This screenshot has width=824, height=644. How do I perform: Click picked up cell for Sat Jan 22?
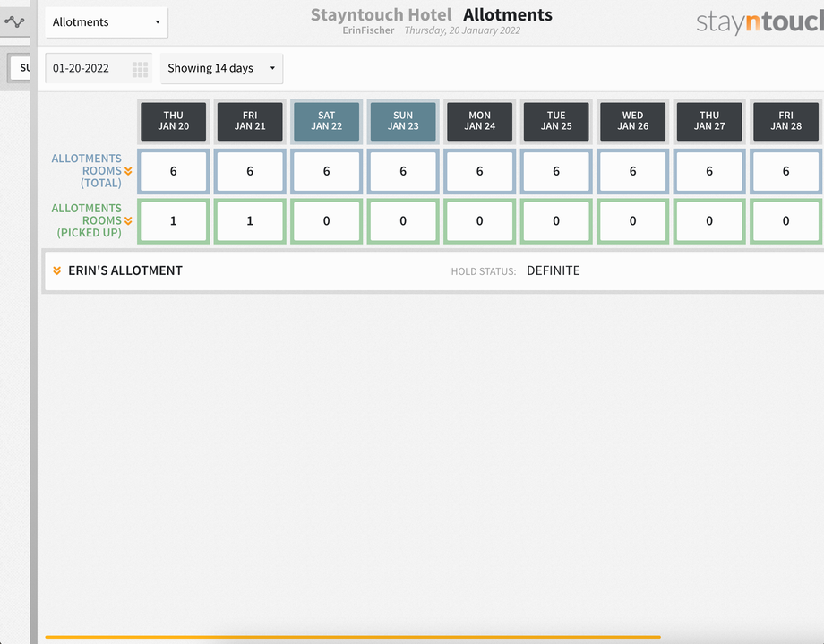326,221
